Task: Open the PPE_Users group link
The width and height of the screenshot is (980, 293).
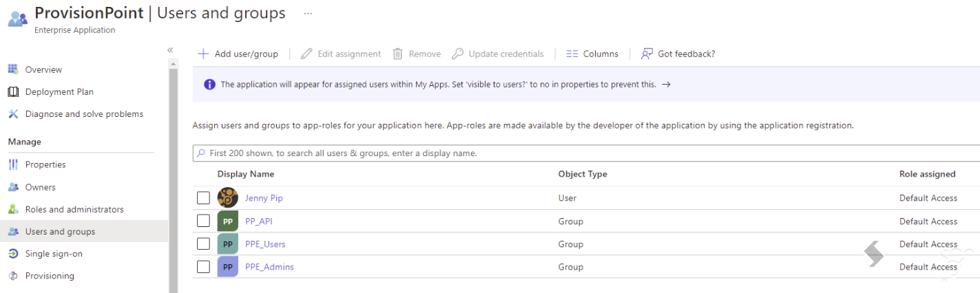Action: (265, 244)
